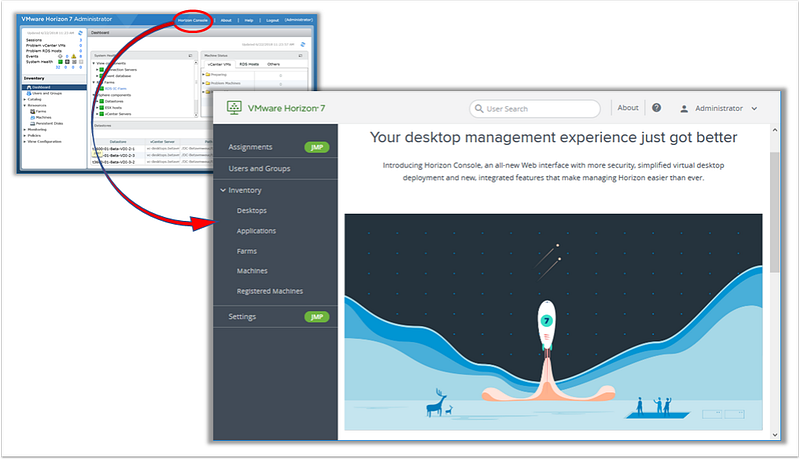This screenshot has width=800, height=459.
Task: Click Help in Horizon Administrator header
Action: (249, 20)
